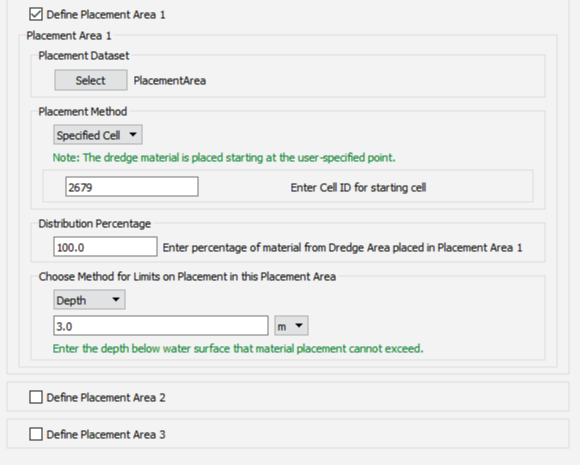Uncheck the Define Placement Area 1 checkbox
Screen dimensions: 580x465
pos(36,14)
